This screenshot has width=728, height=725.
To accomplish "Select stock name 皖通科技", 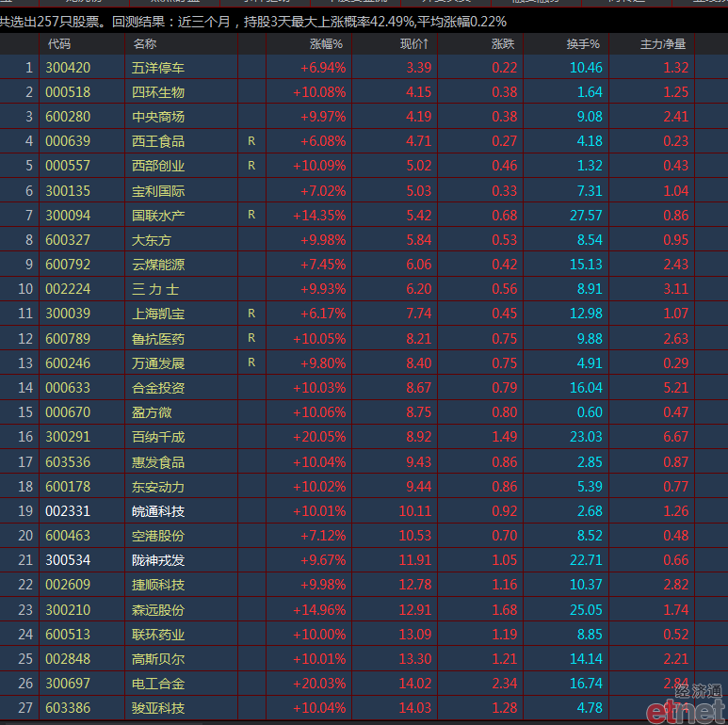I will click(x=158, y=511).
